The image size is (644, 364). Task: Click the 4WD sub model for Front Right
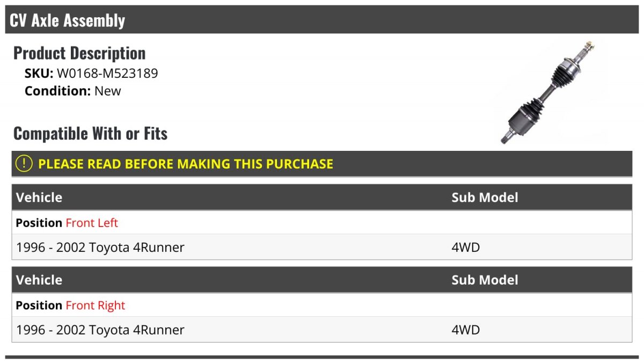465,330
